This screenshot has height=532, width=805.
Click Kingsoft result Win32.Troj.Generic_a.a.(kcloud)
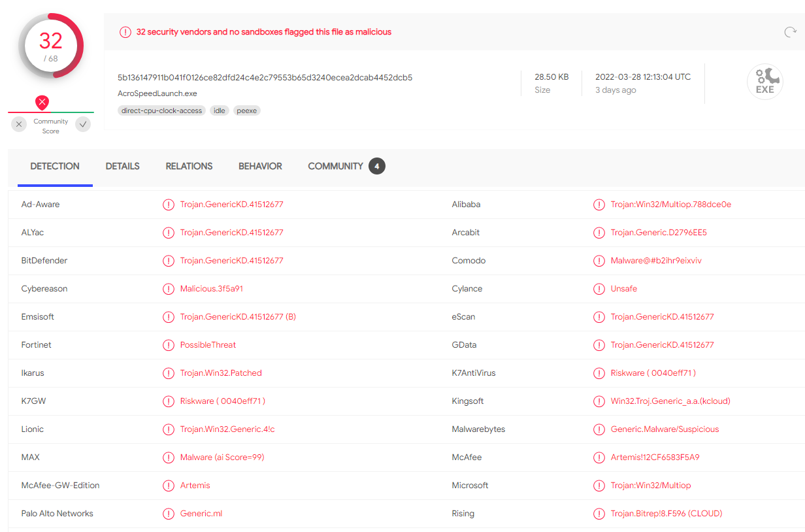click(670, 401)
